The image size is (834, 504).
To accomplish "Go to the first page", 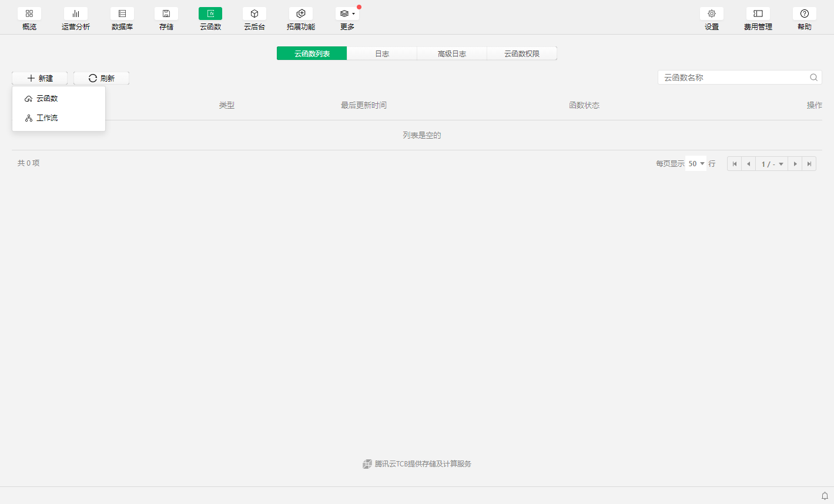I will click(735, 164).
